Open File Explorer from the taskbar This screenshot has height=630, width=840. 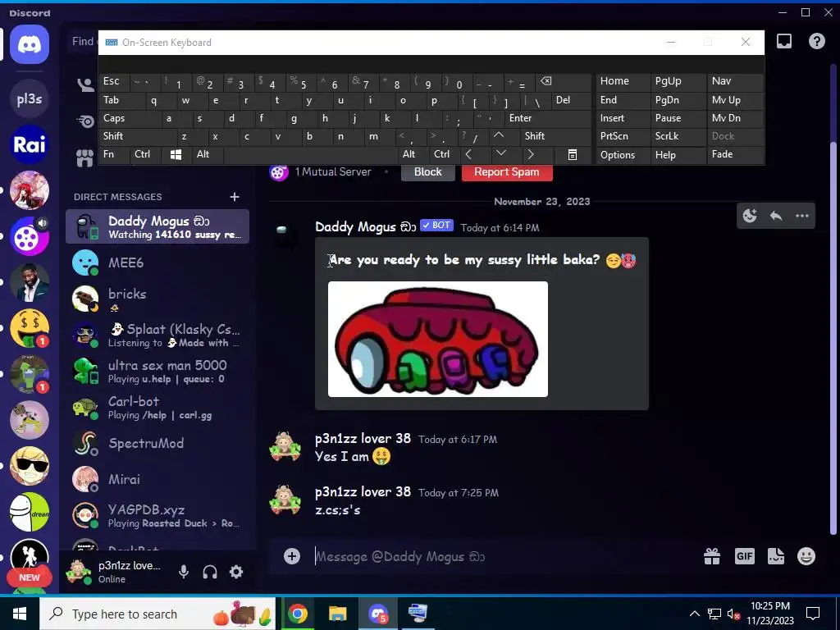pyautogui.click(x=337, y=614)
